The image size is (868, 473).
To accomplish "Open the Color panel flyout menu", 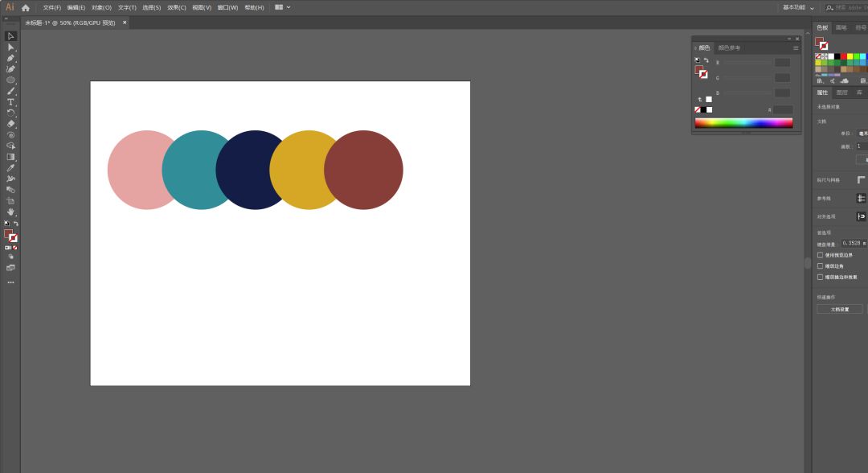I will pos(796,48).
